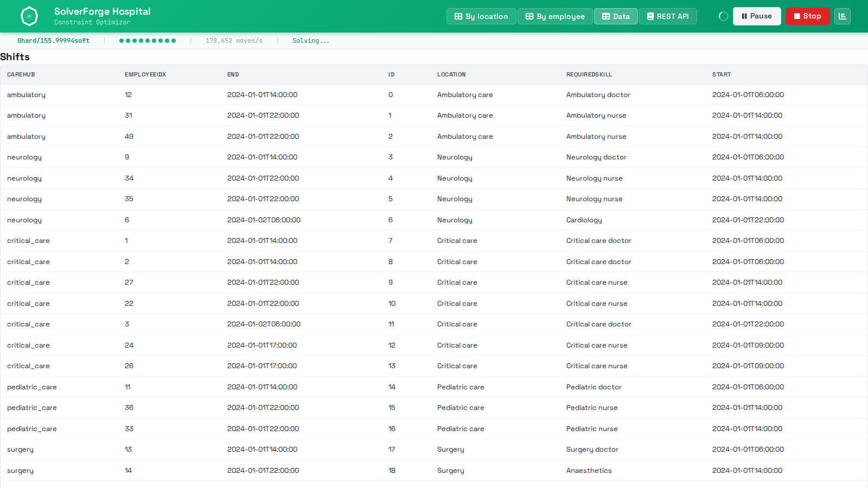The height and width of the screenshot is (488, 868).
Task: Click the 0hard/155.99994soft score
Action: [x=53, y=41]
